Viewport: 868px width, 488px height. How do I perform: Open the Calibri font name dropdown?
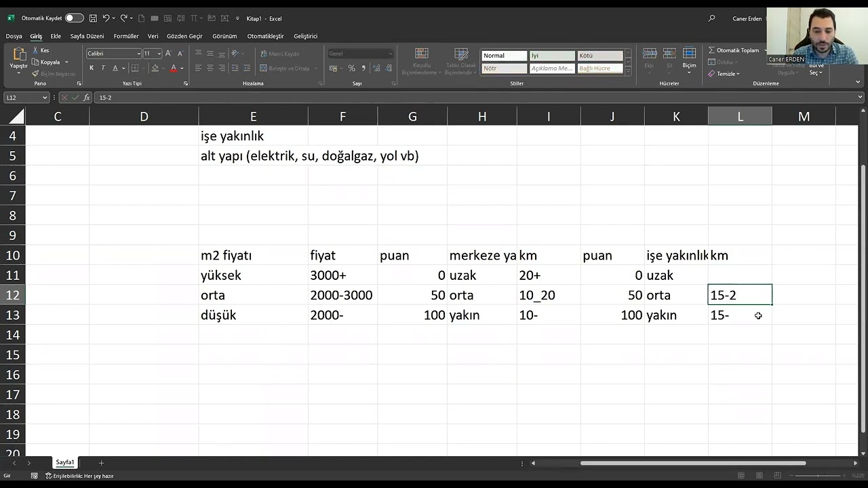click(x=139, y=54)
